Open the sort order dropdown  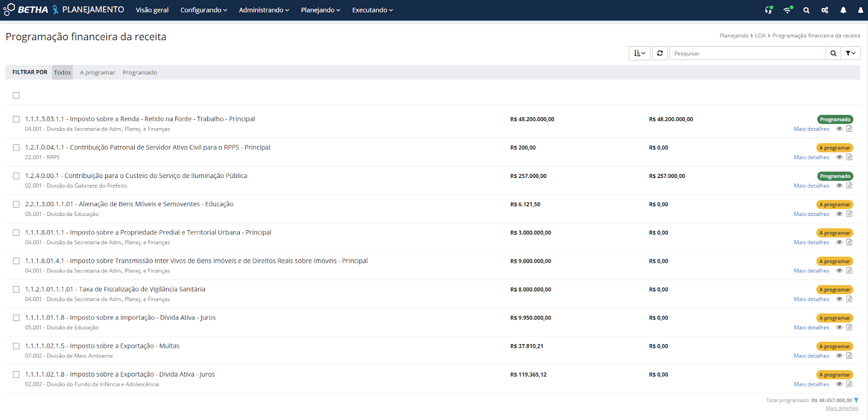[x=640, y=53]
